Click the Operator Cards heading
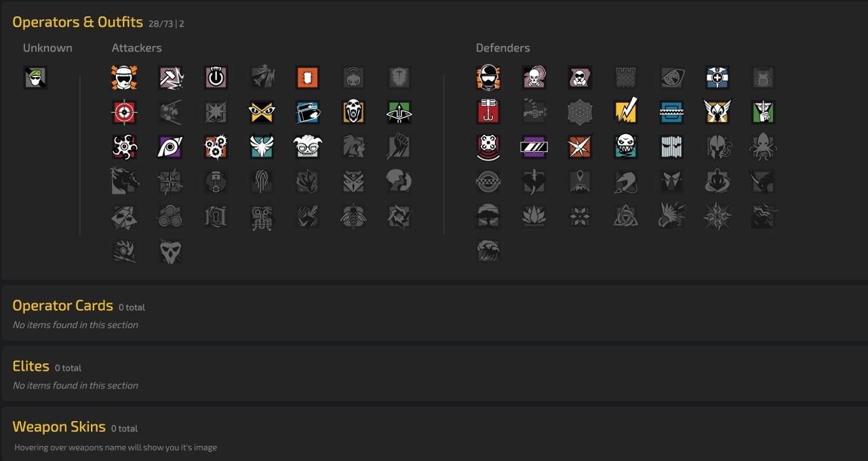 point(62,305)
